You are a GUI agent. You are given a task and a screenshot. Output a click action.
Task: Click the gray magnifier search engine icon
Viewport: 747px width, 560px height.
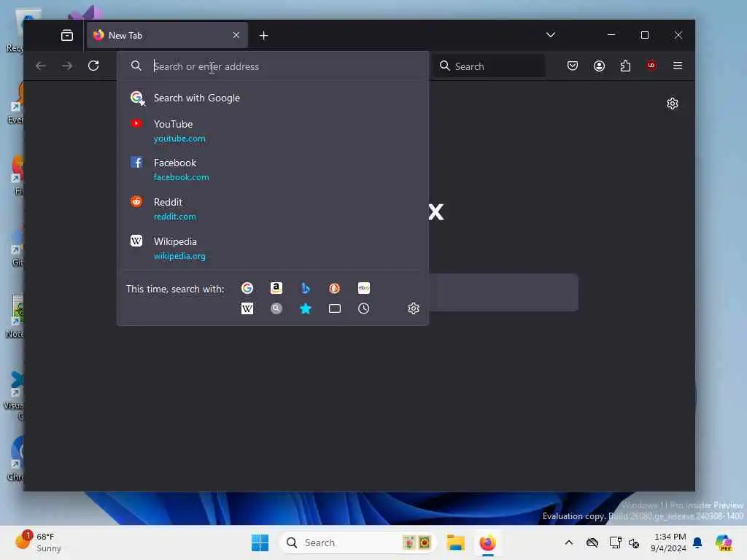(276, 308)
